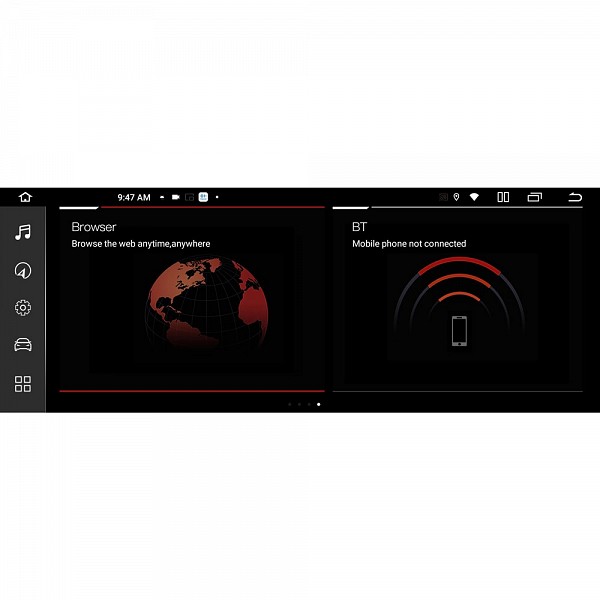Screen dimensions: 600x600
Task: Open Settings gear in sidebar
Action: point(23,308)
